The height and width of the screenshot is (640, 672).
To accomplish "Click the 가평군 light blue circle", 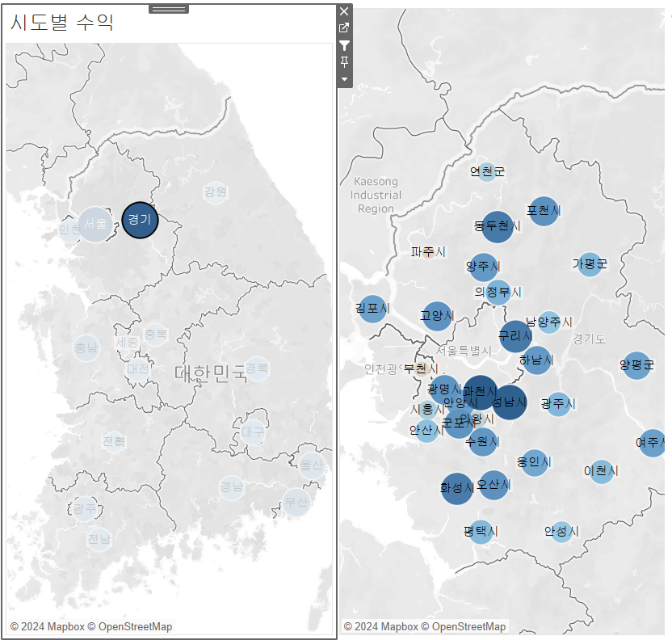I will click(590, 264).
